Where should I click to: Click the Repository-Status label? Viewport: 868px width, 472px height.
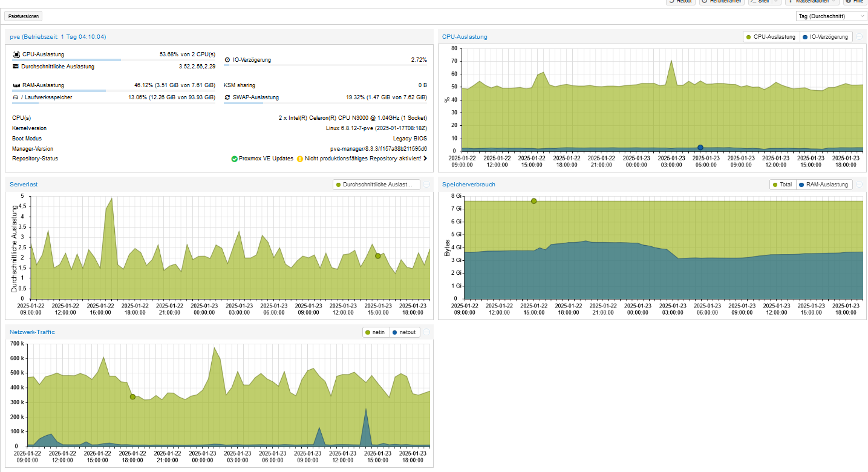click(x=35, y=159)
